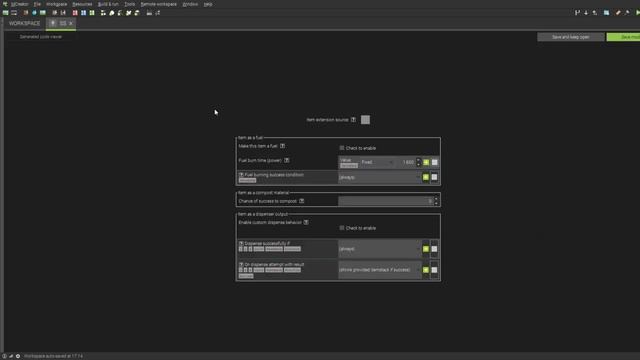Enable the Make this item a fuel checkbox
The height and width of the screenshot is (360, 640).
pyautogui.click(x=342, y=148)
